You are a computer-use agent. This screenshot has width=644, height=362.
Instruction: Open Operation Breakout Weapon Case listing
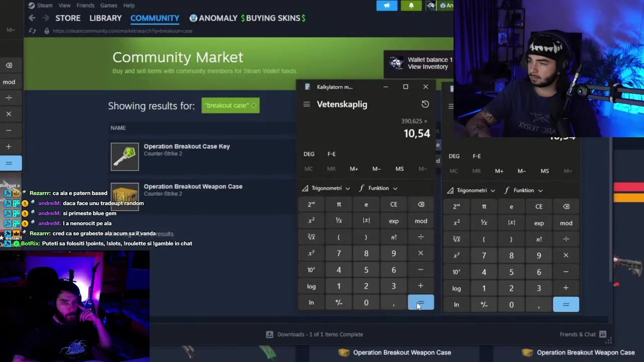[193, 187]
